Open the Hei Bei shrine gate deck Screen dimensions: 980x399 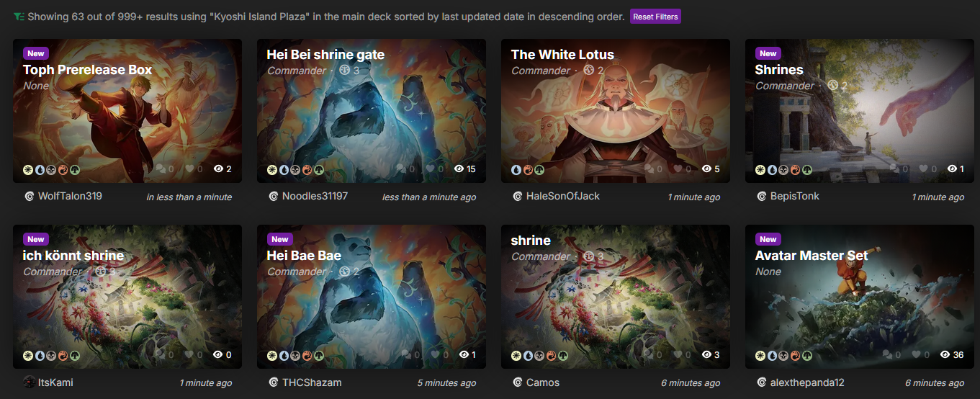(325, 55)
